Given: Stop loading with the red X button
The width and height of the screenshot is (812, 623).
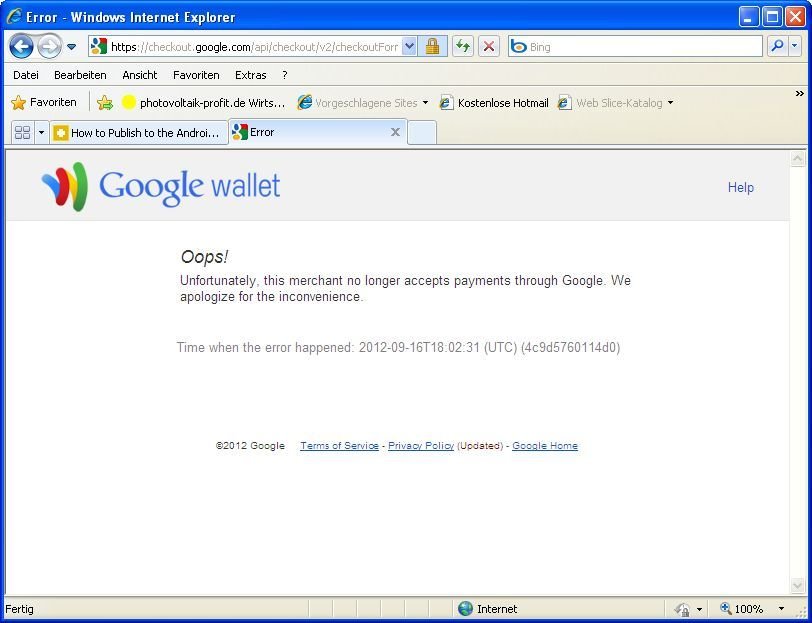Looking at the screenshot, I should 488,47.
